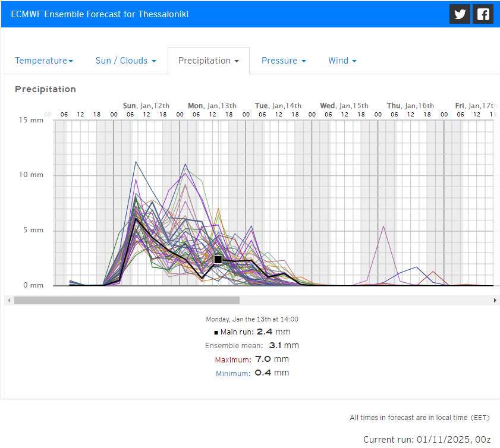Click the local time (EET) note
Screen dimensions: 500x448
point(420,418)
